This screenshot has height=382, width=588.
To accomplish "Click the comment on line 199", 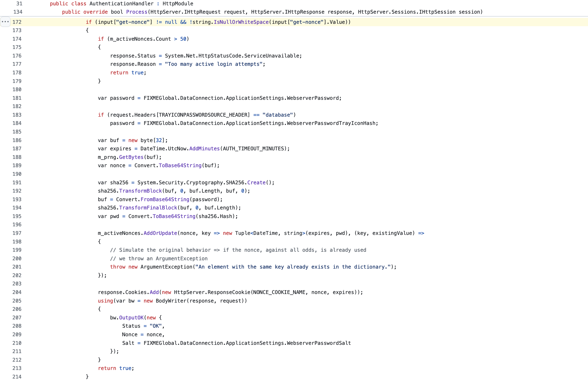I will click(238, 250).
